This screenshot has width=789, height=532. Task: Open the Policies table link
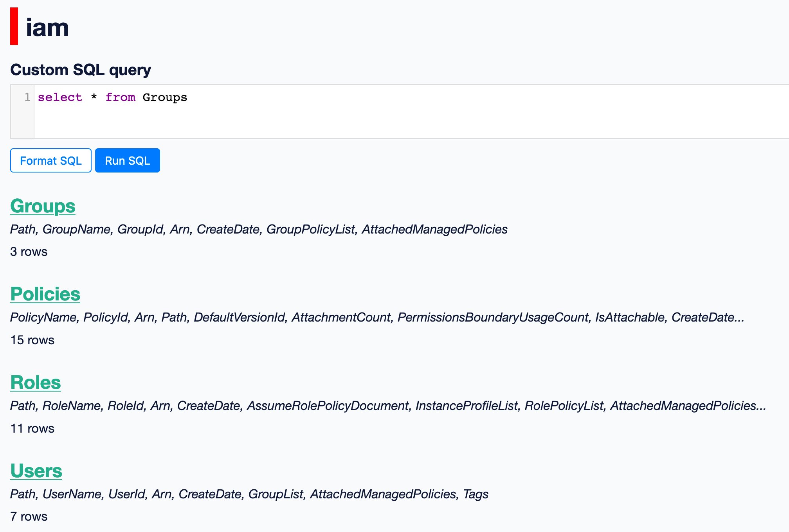point(45,294)
